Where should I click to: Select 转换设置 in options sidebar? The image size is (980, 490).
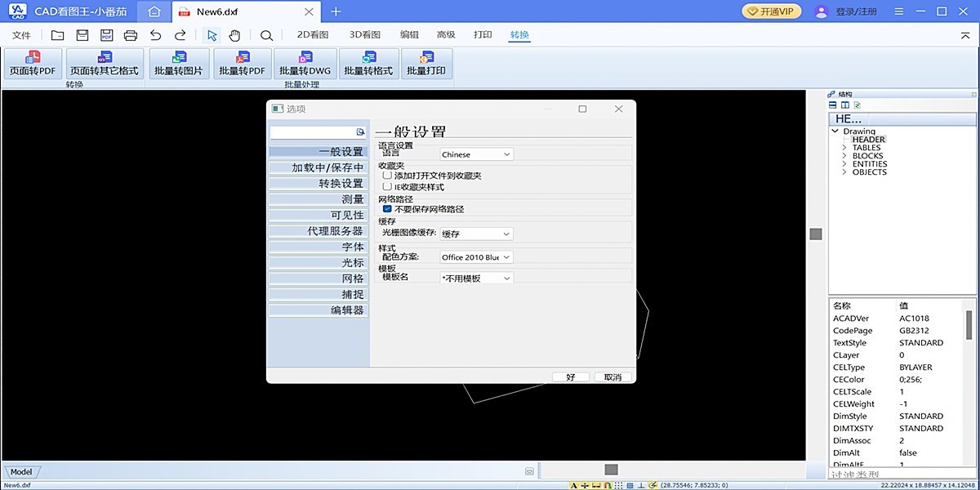click(x=318, y=184)
